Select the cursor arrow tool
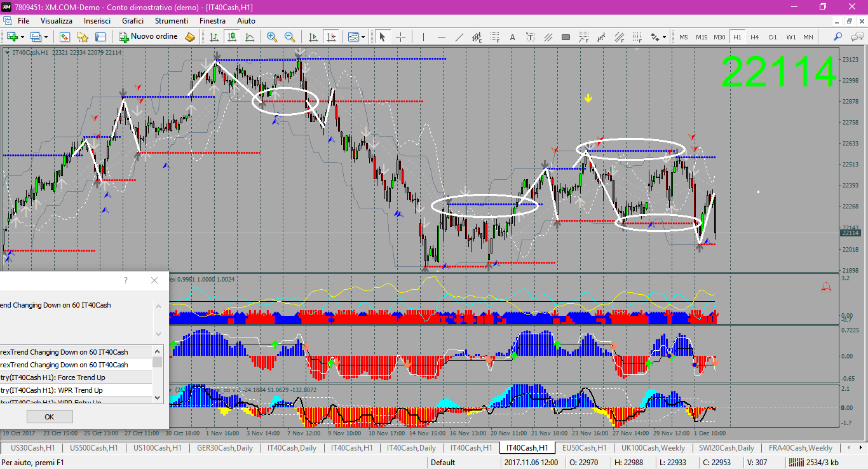 (383, 37)
